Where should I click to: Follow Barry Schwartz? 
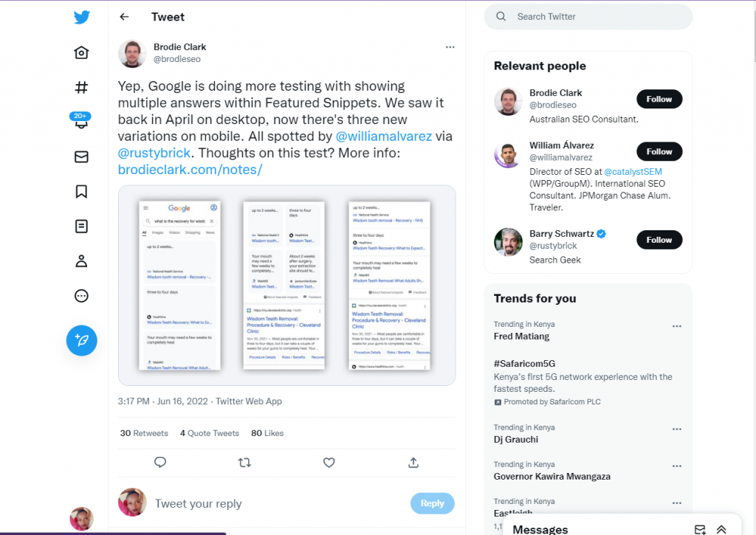[659, 240]
